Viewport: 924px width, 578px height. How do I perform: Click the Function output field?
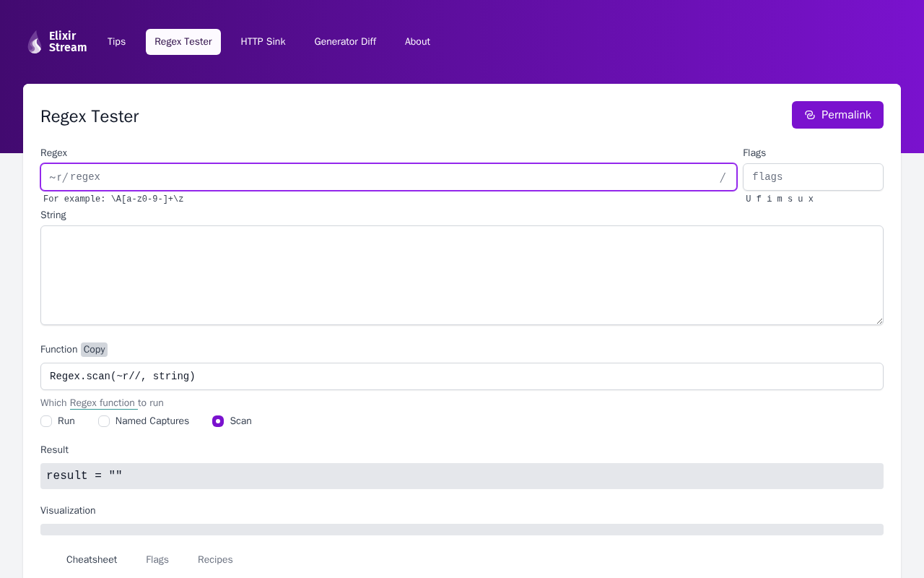pyautogui.click(x=462, y=376)
